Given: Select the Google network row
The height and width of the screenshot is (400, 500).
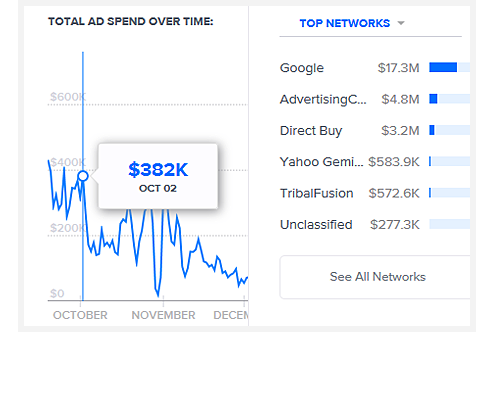Looking at the screenshot, I should pyautogui.click(x=375, y=68).
